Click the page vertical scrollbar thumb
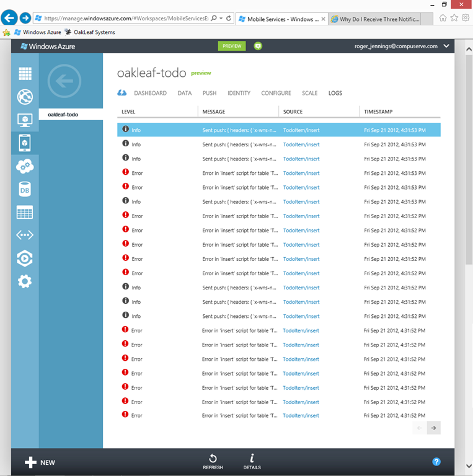This screenshot has width=473, height=476. [469, 159]
